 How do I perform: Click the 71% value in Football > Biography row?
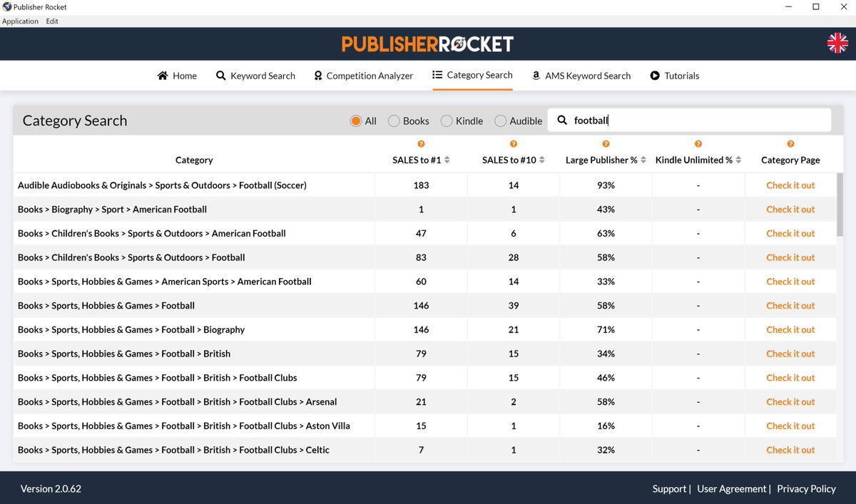point(606,329)
